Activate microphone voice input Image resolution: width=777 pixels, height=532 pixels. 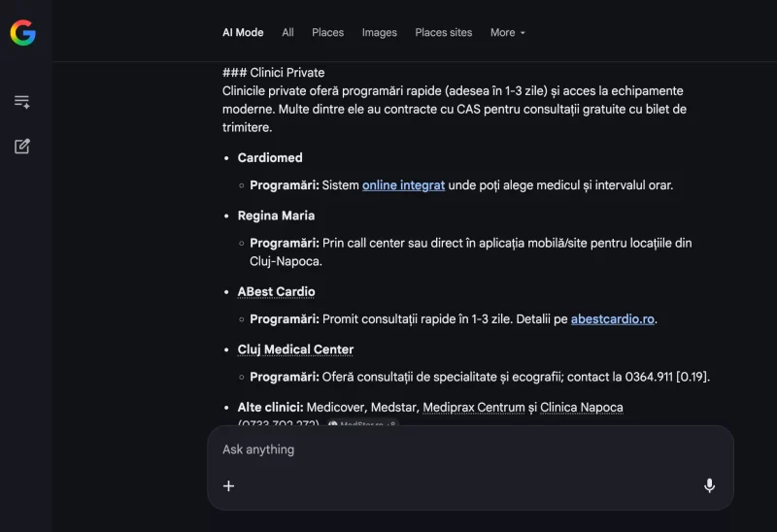tap(709, 486)
